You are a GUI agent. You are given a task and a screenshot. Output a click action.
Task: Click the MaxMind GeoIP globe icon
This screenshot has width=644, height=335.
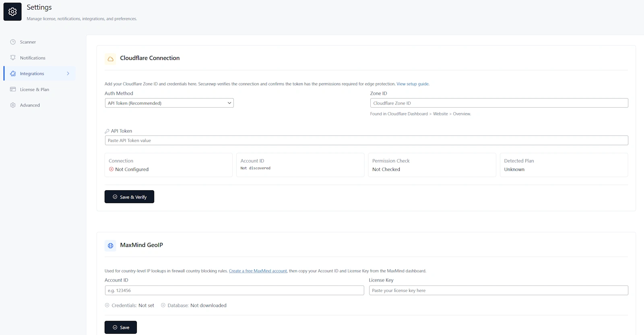110,246
